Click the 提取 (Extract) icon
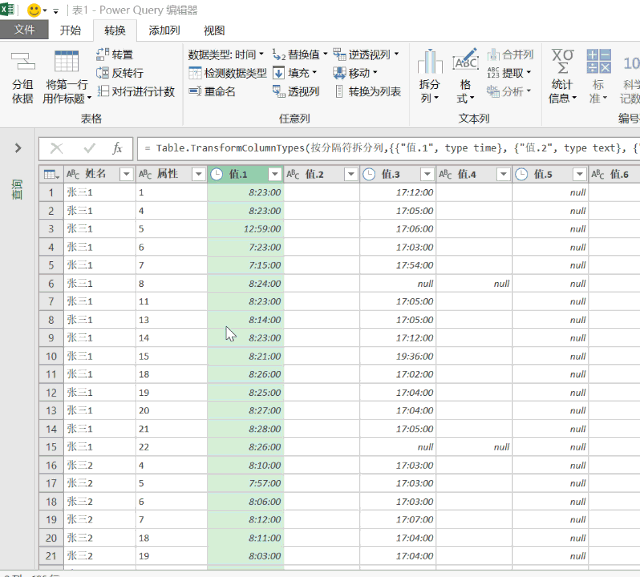Image resolution: width=640 pixels, height=577 pixels. tap(493, 73)
